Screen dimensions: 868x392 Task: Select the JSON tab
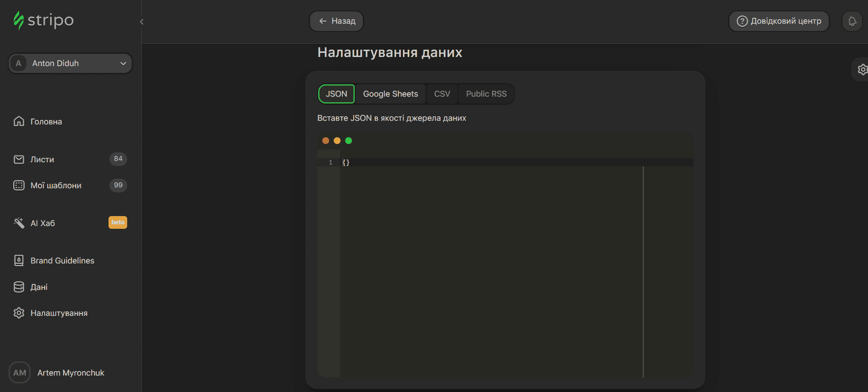(x=336, y=94)
